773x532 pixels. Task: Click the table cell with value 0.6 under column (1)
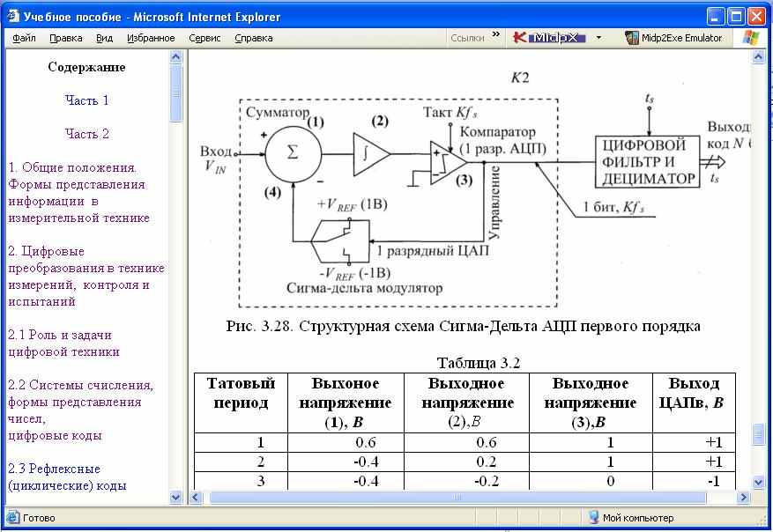tap(346, 442)
